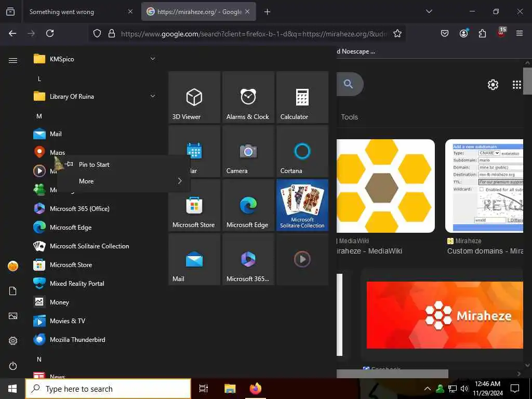
Task: Click the user account avatar in Start
Action: (x=13, y=266)
